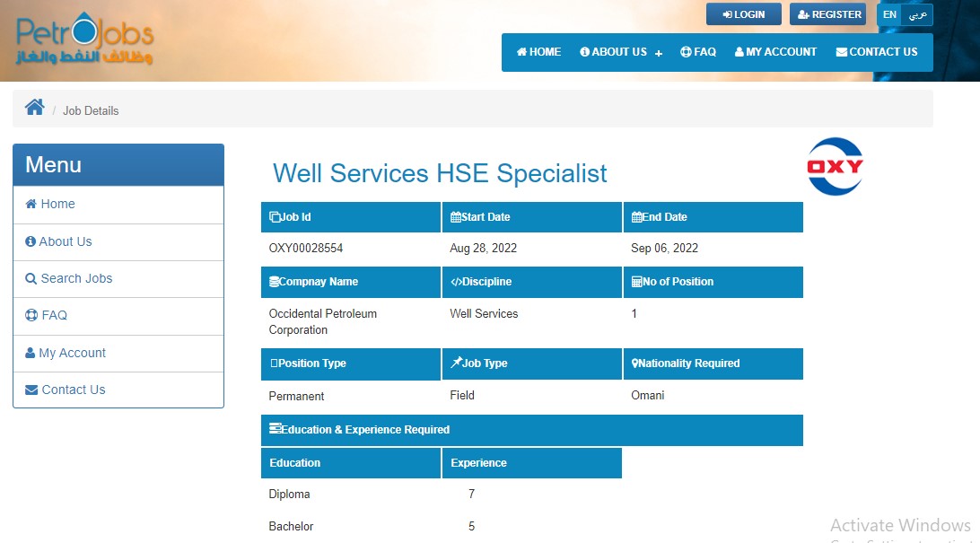Open the Login page
Screen dimensions: 980x543
point(744,14)
